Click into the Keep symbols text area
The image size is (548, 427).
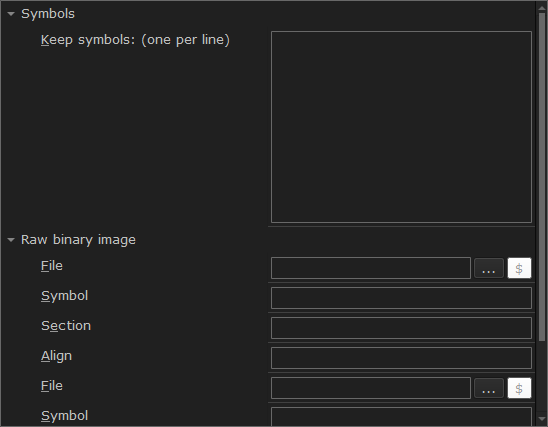pos(401,127)
